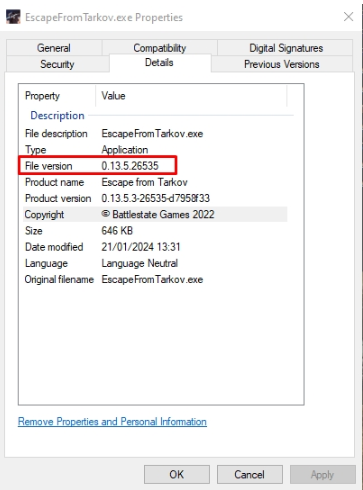The height and width of the screenshot is (490, 363).
Task: Click the EscapeFromTarkov.exe title bar icon
Action: (13, 17)
